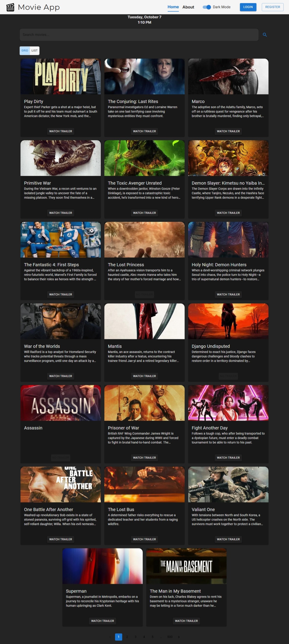Watch trailer for Mantis
Viewport: 289px width, 644px height.
click(144, 376)
